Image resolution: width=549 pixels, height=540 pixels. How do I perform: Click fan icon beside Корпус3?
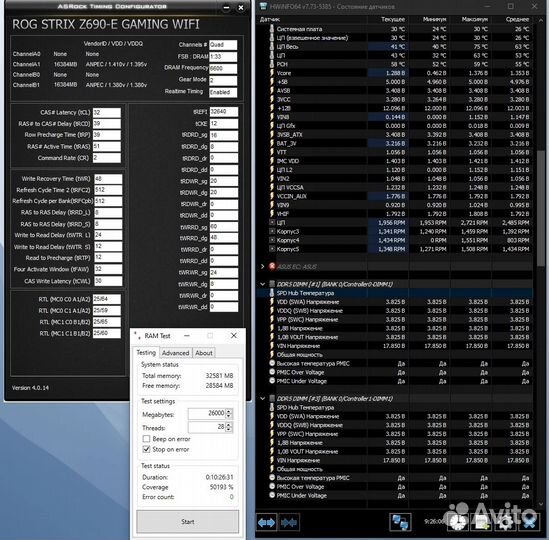tap(272, 231)
